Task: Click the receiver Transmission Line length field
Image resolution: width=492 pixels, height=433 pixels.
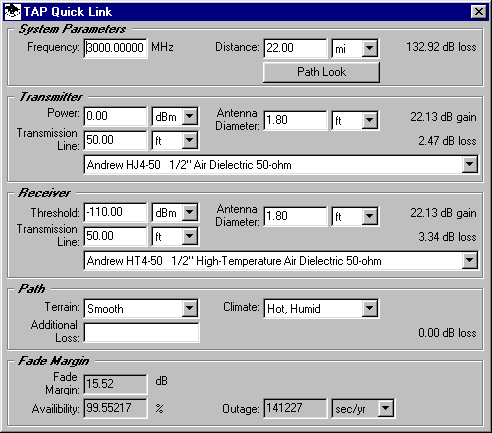Action: pos(115,236)
